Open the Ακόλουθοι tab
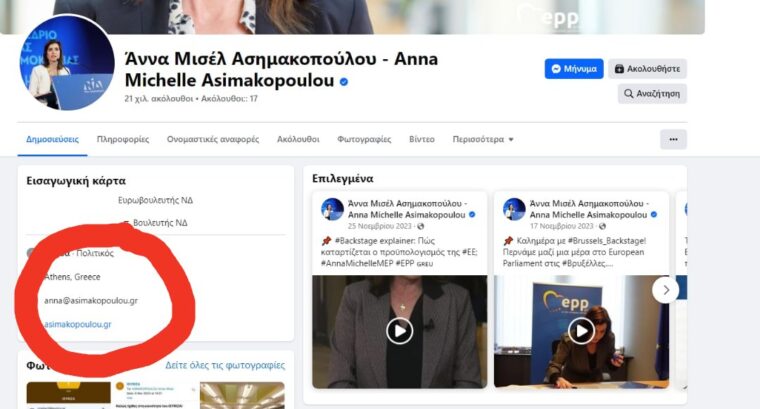The width and height of the screenshot is (760, 409). (x=298, y=140)
